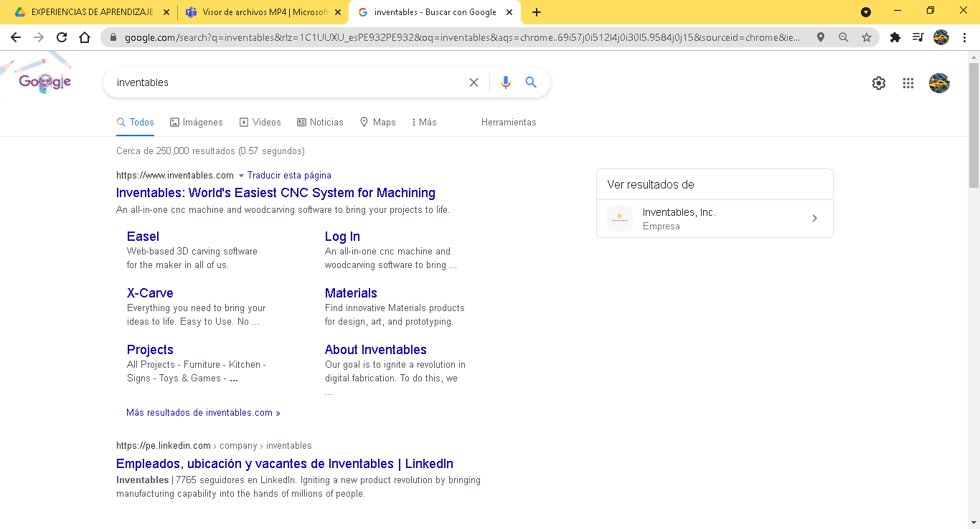Open the X-Carve sitelink
This screenshot has width=980, height=529.
[x=150, y=293]
